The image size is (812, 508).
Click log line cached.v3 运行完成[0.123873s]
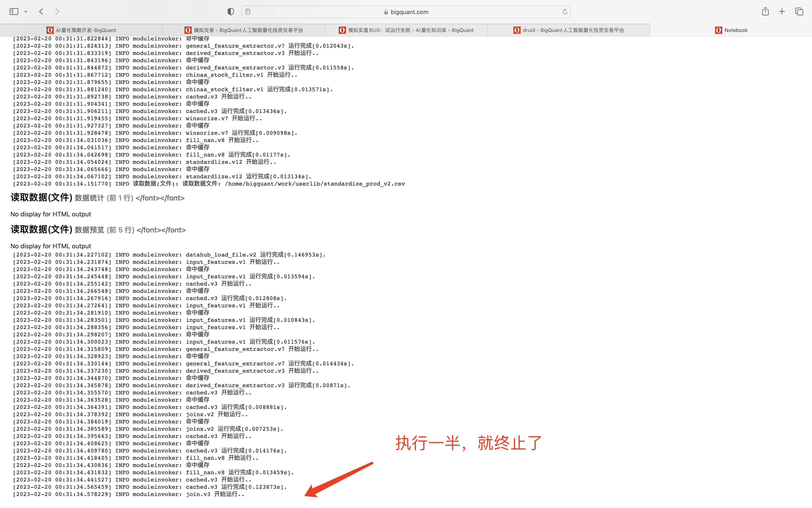point(150,487)
